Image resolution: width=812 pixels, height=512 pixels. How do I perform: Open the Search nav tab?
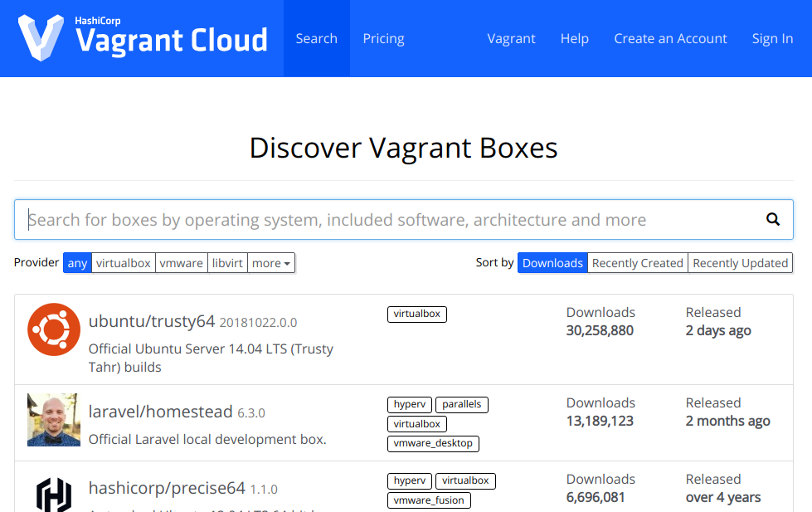(316, 38)
